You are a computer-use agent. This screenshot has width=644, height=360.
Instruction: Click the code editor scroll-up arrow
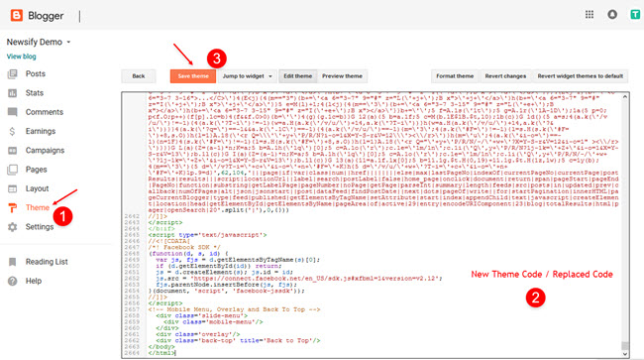tap(625, 97)
